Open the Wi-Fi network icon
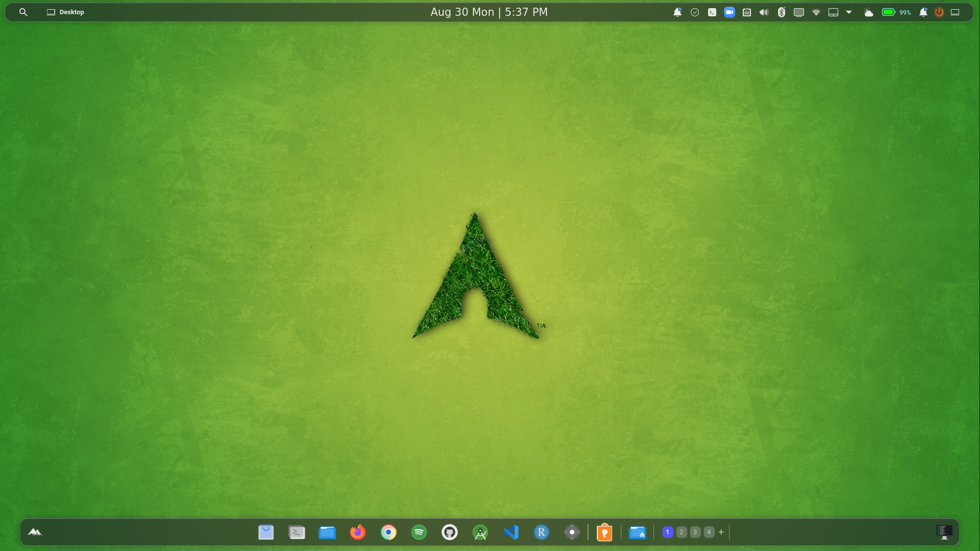980x551 pixels. click(x=816, y=12)
